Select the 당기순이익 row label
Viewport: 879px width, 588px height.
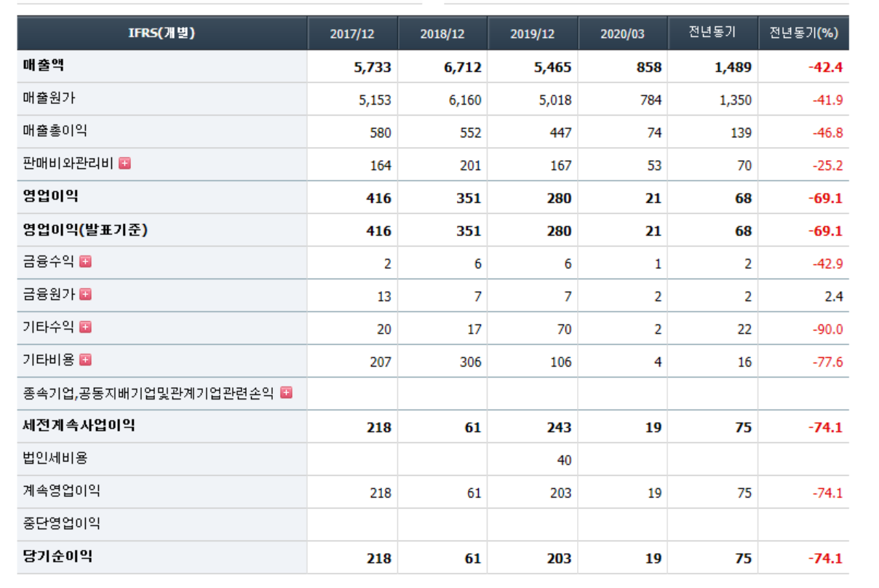(57, 557)
